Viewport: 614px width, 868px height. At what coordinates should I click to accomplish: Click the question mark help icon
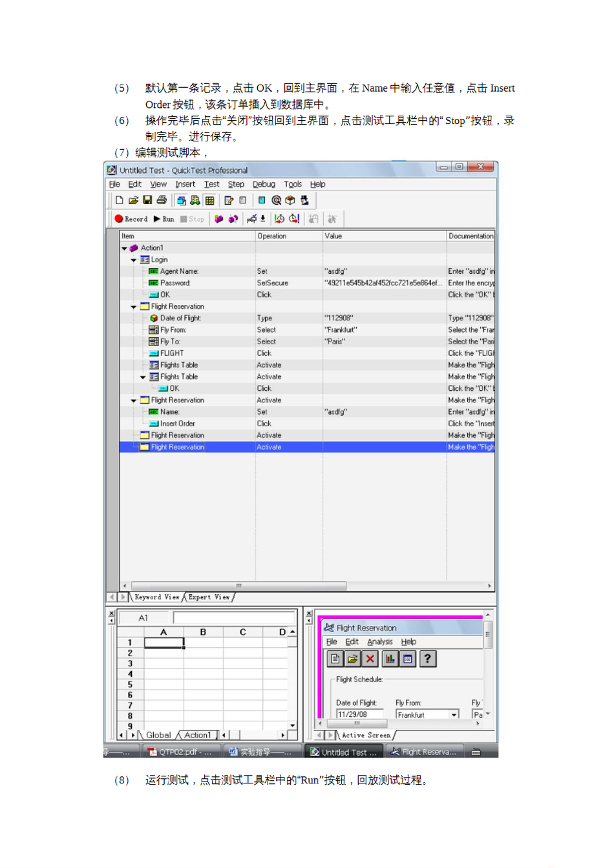(427, 659)
